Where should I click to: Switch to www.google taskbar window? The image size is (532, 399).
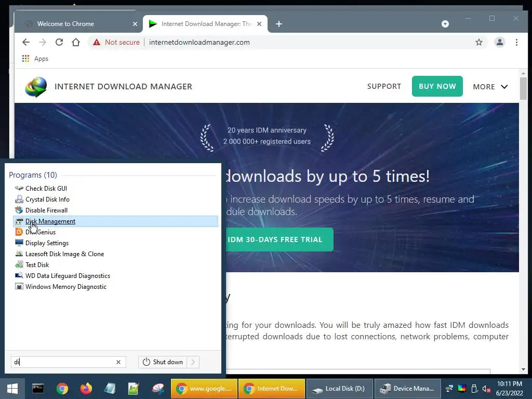(x=204, y=389)
